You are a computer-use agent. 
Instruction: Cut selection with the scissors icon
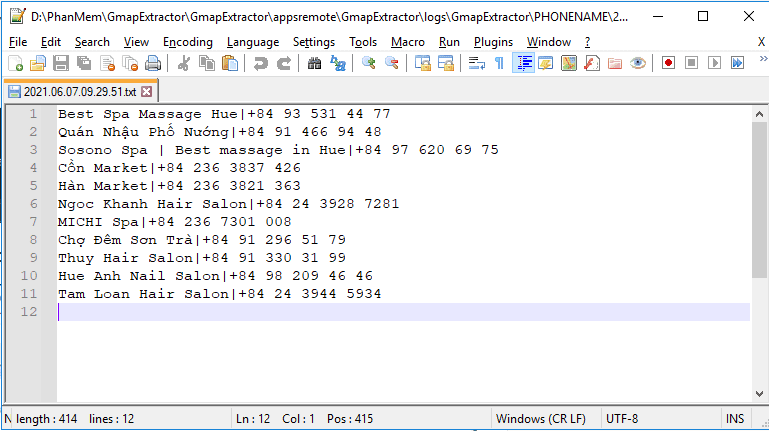(184, 63)
